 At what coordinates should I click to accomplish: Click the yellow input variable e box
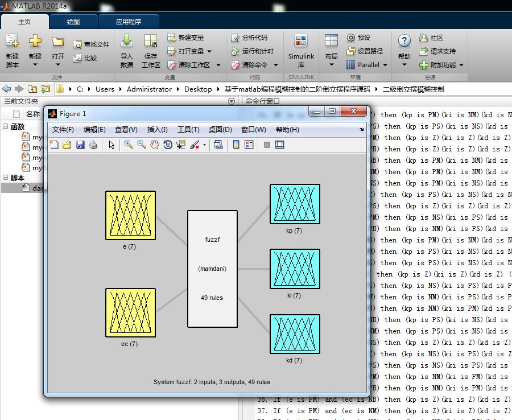130,216
